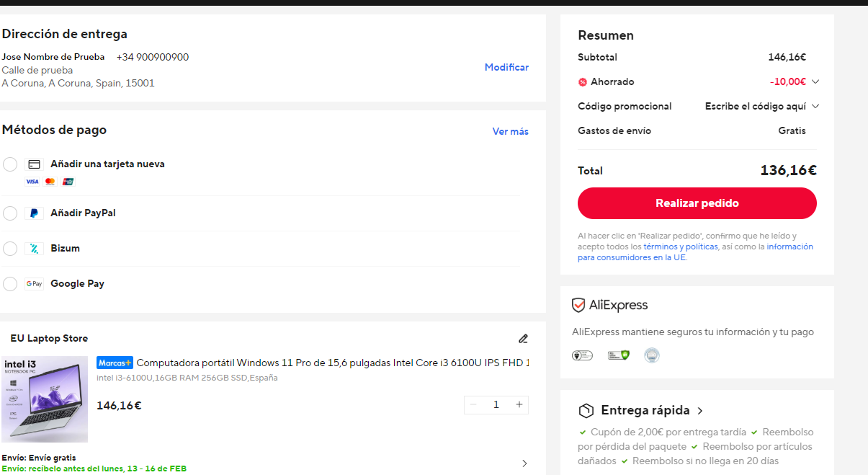Click the Marcas+ badge on the product
The height and width of the screenshot is (475, 868).
[x=115, y=363]
